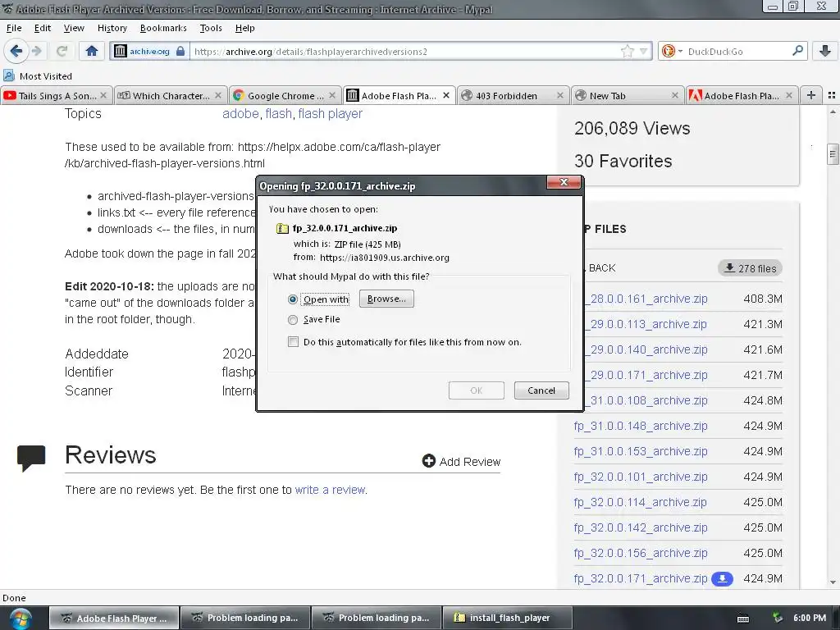
Task: Close the Which Character tab
Action: (x=218, y=95)
